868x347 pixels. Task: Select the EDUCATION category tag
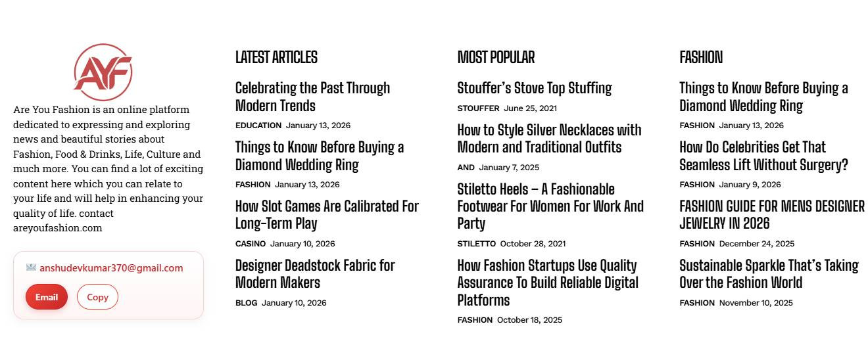[x=258, y=126]
